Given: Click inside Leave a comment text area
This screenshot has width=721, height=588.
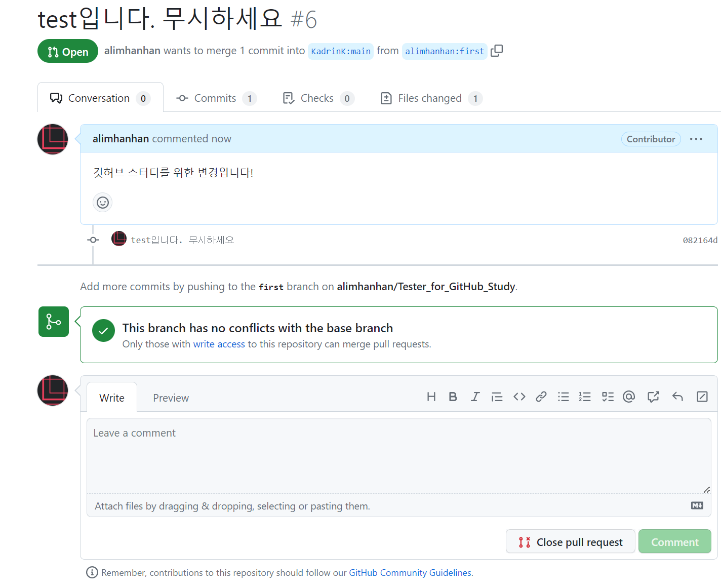Looking at the screenshot, I should [399, 456].
